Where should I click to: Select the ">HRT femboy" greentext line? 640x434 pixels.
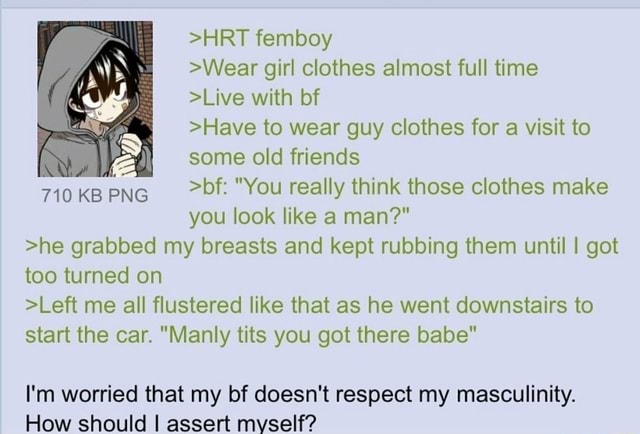(260, 39)
